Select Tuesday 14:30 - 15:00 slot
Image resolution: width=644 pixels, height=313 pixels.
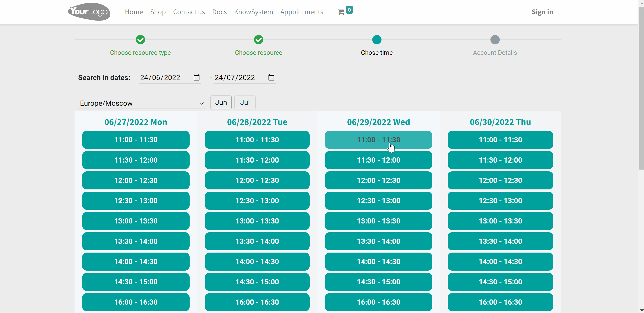(257, 282)
